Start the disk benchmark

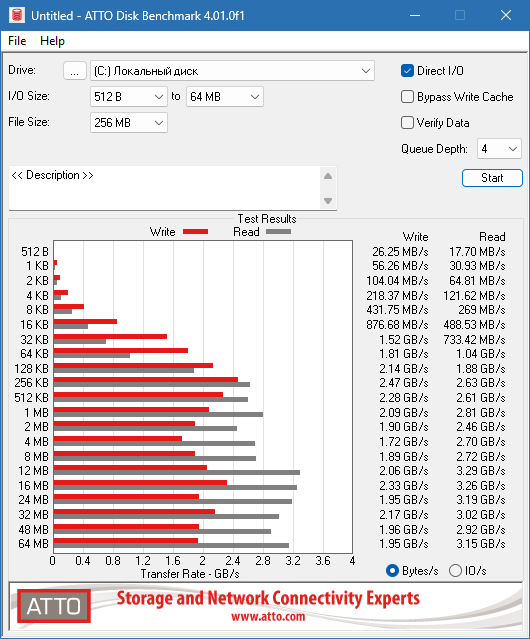492,178
